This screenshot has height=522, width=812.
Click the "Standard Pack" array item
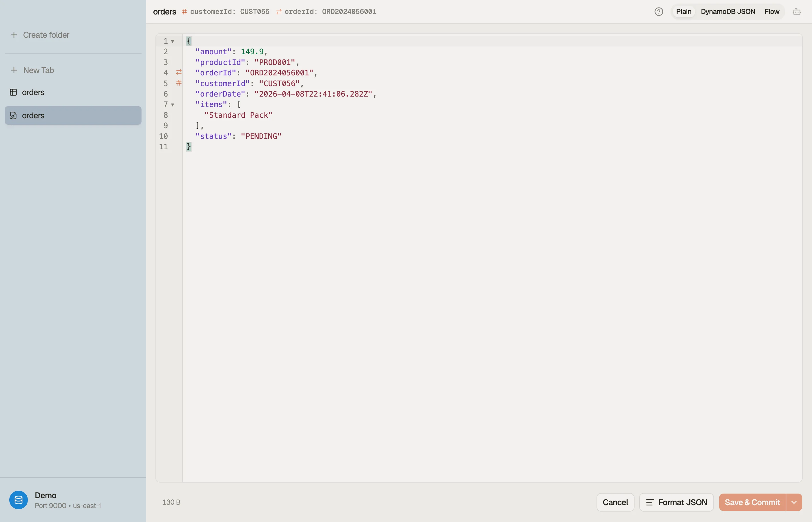[x=238, y=115]
